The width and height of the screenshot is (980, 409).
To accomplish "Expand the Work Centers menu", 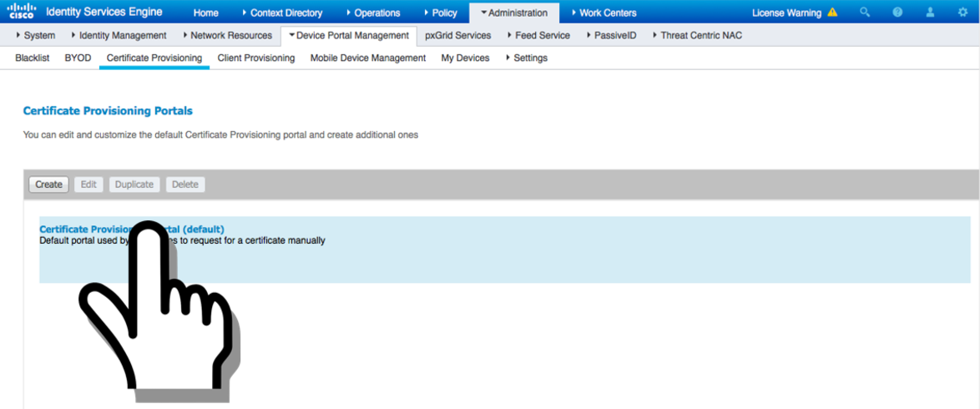I will coord(604,13).
